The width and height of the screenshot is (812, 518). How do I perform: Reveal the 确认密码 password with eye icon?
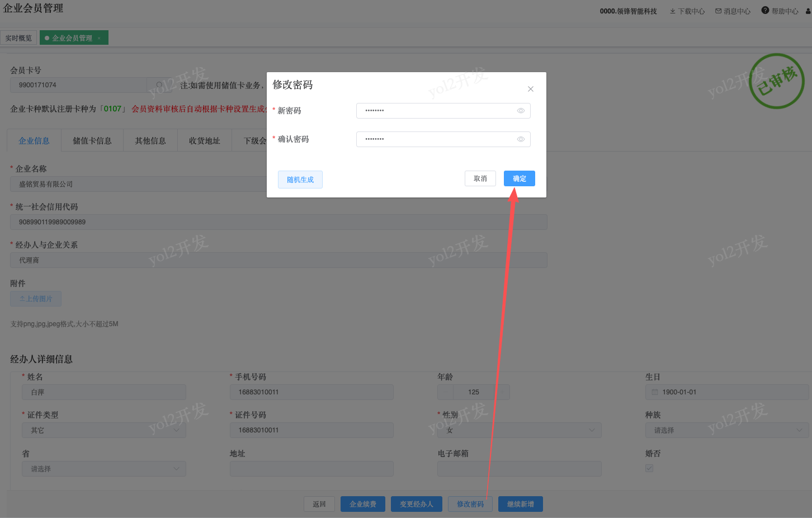click(521, 139)
